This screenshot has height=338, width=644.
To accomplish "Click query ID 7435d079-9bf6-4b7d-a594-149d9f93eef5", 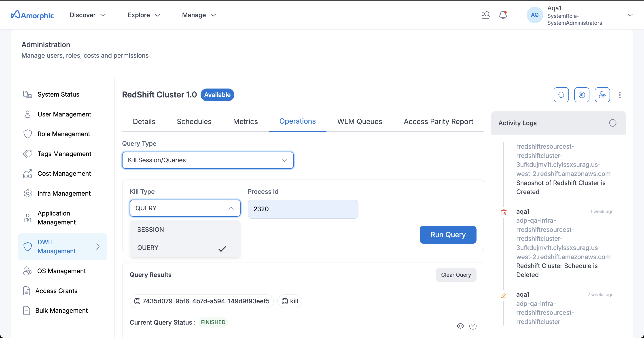I will 206,301.
